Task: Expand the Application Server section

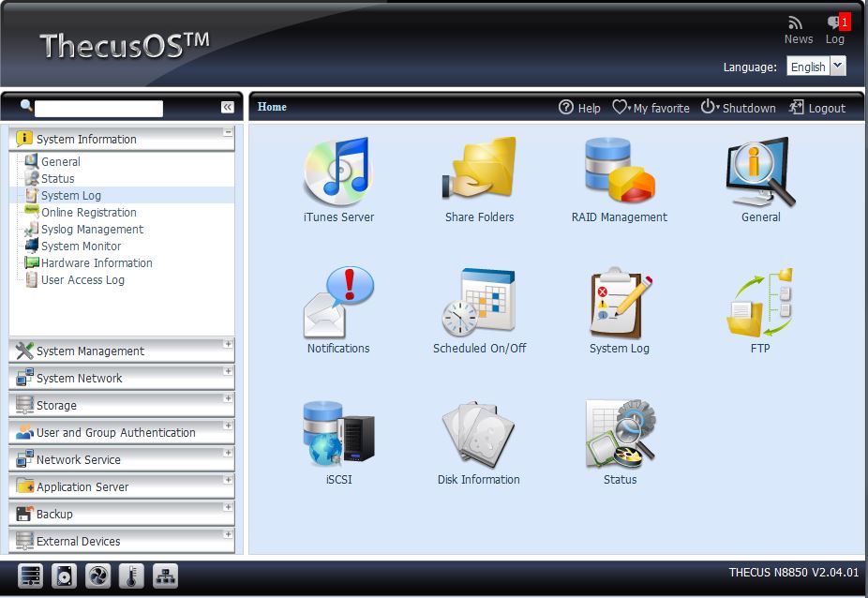Action: 228,480
